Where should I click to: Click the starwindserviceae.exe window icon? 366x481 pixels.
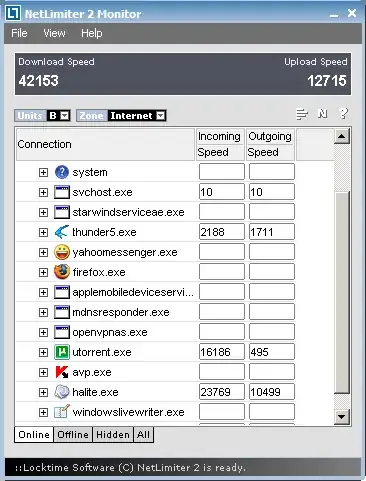coord(62,212)
